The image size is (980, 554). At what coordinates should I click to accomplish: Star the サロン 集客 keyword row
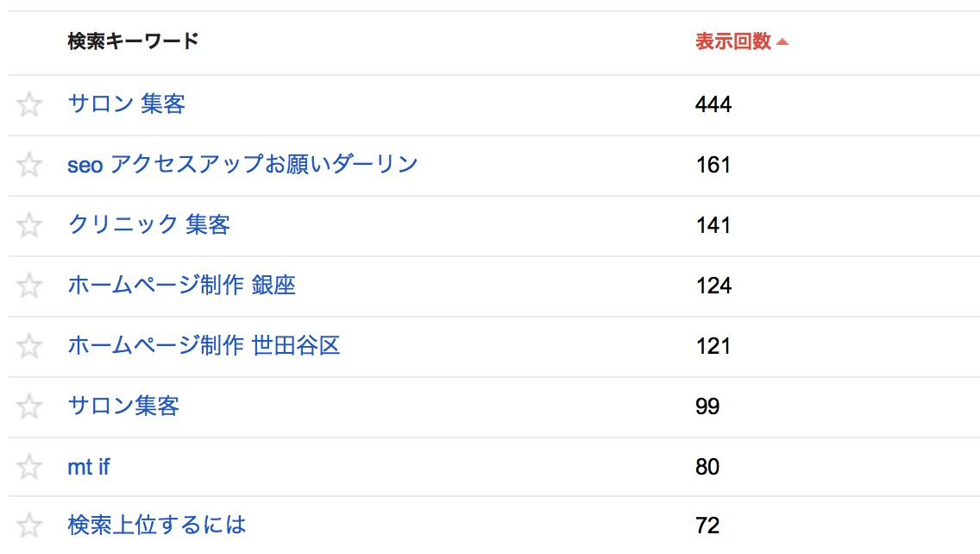tap(28, 104)
